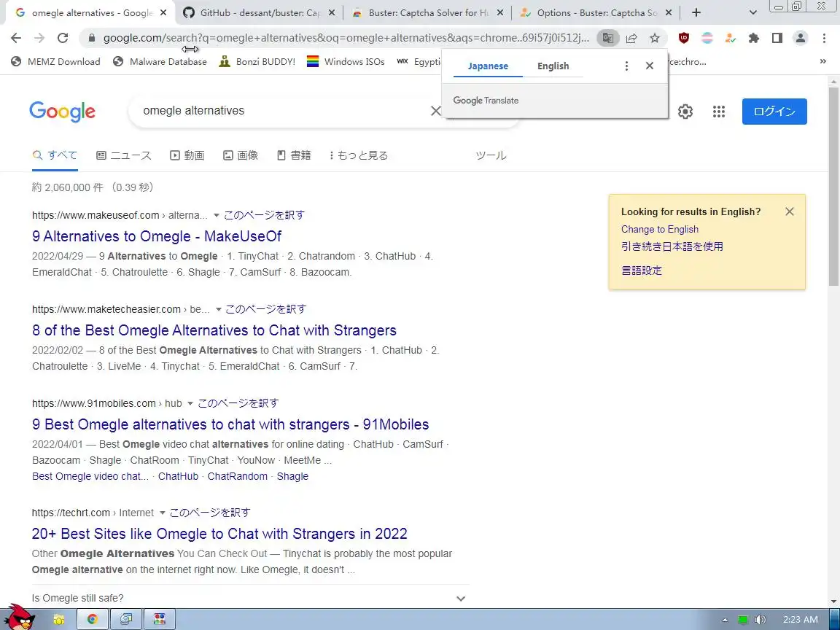Dismiss the Looking for results in English box
This screenshot has height=630, width=840.
789,211
